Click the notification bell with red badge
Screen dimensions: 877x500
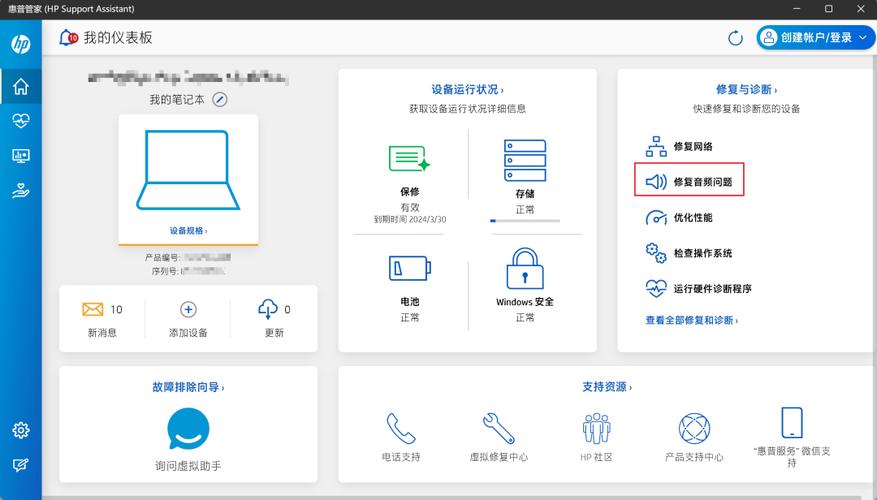click(x=68, y=38)
